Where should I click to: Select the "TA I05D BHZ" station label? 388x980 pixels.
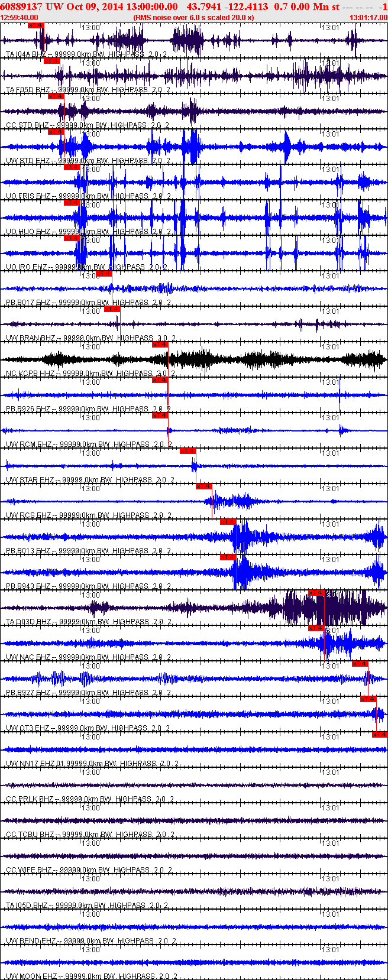coord(27,906)
